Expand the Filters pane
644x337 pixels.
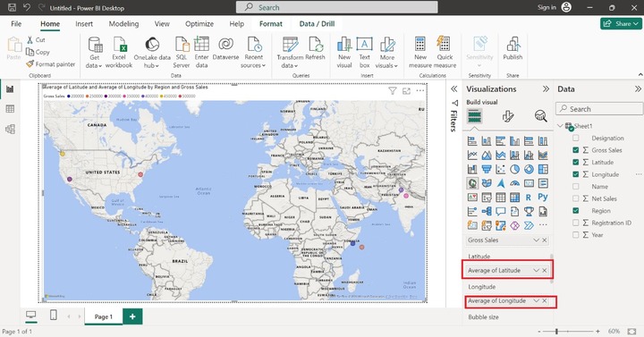453,89
